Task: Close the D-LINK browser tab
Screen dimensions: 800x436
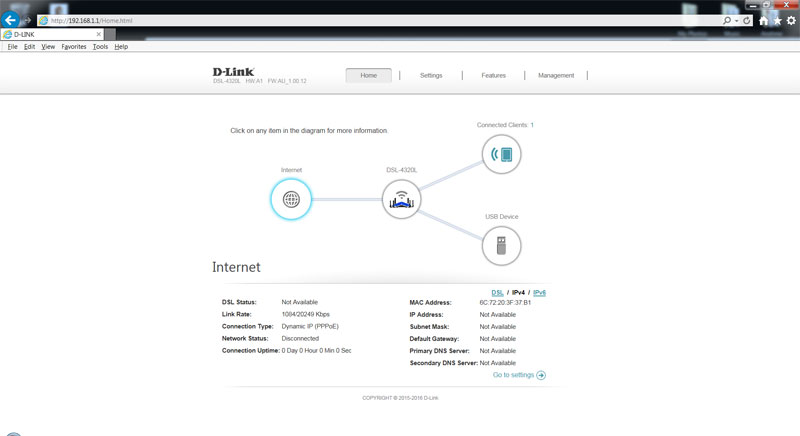Action: (x=98, y=34)
